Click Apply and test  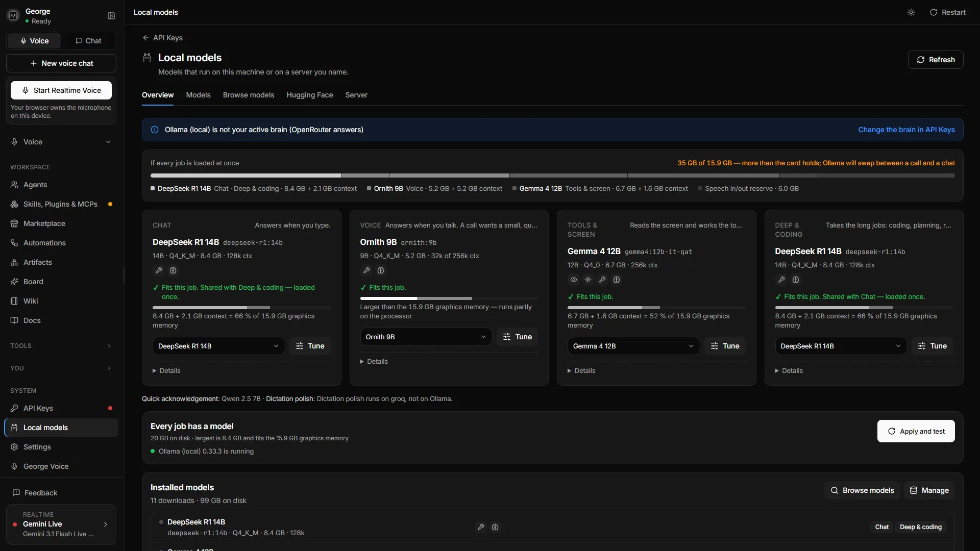click(x=916, y=431)
